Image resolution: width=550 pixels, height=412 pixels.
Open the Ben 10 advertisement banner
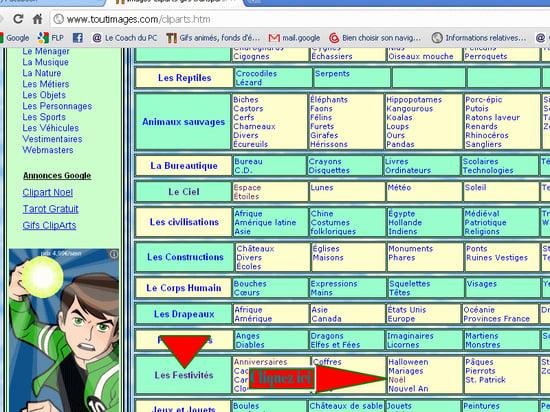click(64, 330)
